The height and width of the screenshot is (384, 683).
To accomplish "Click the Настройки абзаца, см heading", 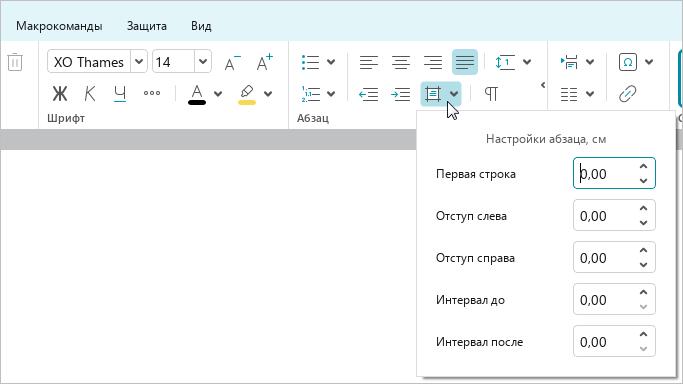I will [x=546, y=139].
